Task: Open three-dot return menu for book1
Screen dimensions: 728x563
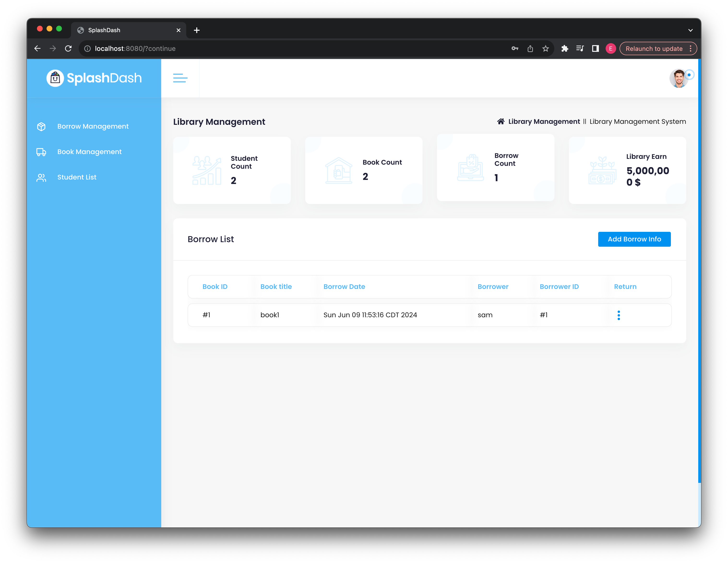Action: [x=619, y=315]
